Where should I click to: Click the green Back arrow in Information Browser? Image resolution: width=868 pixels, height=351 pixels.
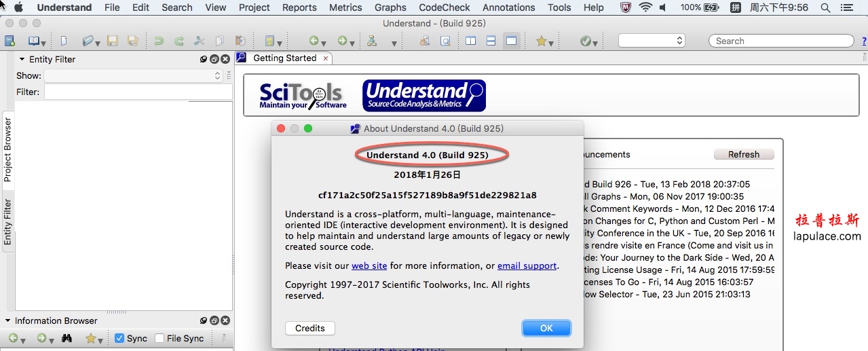click(13, 338)
